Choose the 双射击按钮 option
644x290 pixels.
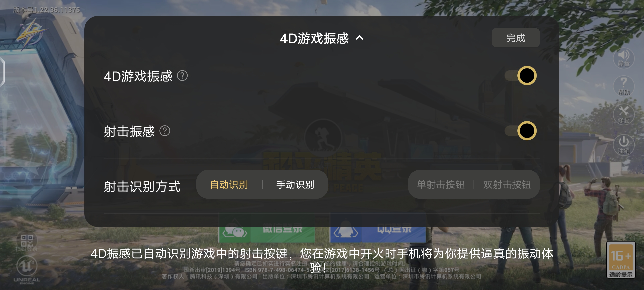tap(507, 185)
